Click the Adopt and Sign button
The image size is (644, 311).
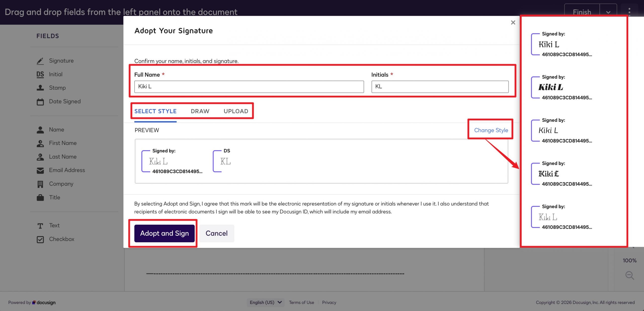165,233
